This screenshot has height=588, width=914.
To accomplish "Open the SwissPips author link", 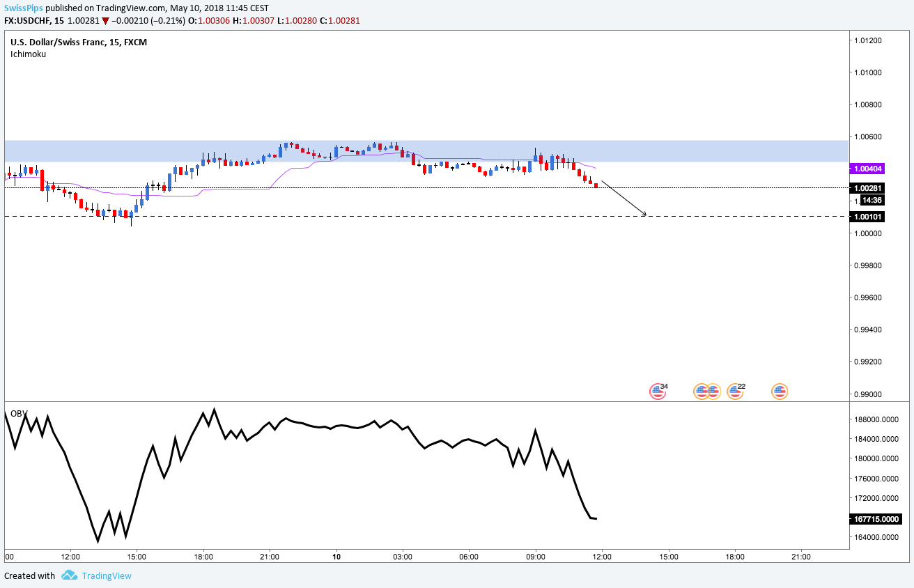I will (22, 8).
